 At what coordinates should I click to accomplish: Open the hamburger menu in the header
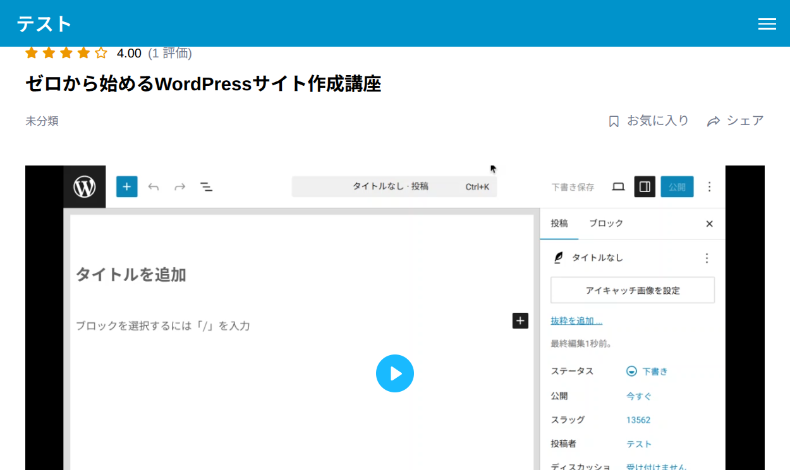click(766, 24)
